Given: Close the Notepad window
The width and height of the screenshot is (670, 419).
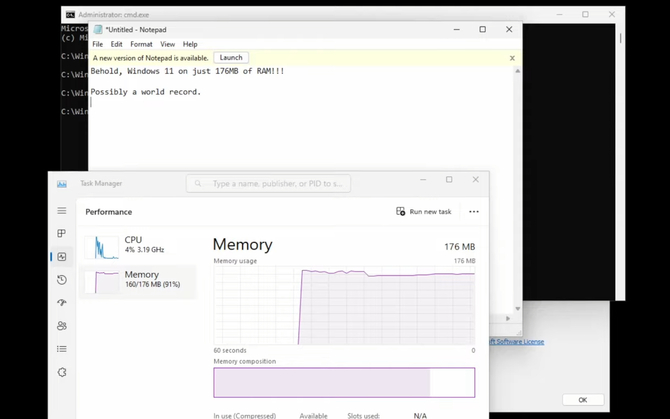Looking at the screenshot, I should tap(509, 29).
